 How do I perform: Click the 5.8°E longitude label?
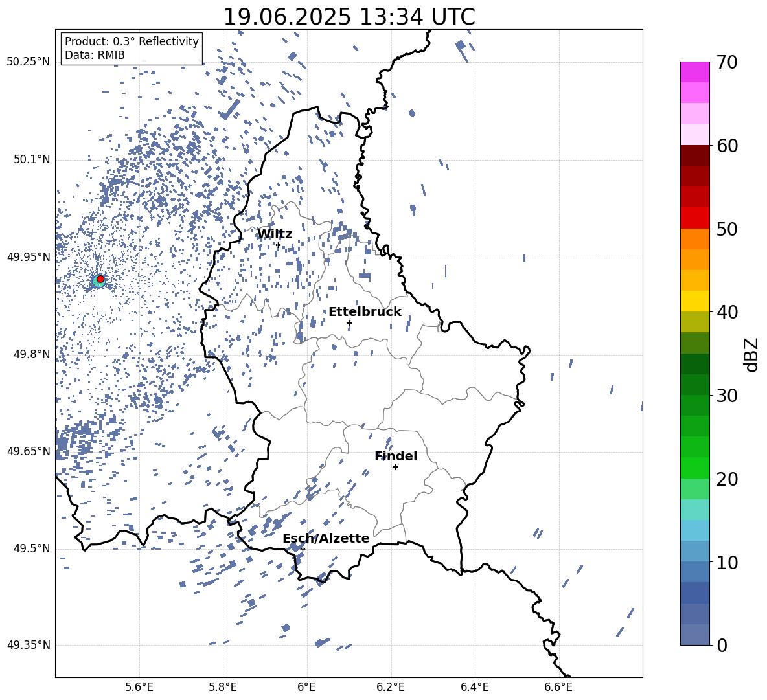pyautogui.click(x=223, y=687)
